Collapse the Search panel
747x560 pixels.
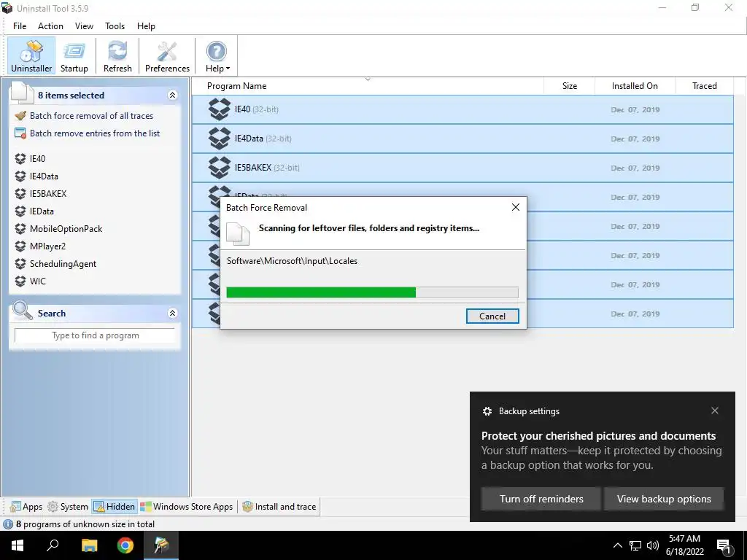click(x=172, y=313)
